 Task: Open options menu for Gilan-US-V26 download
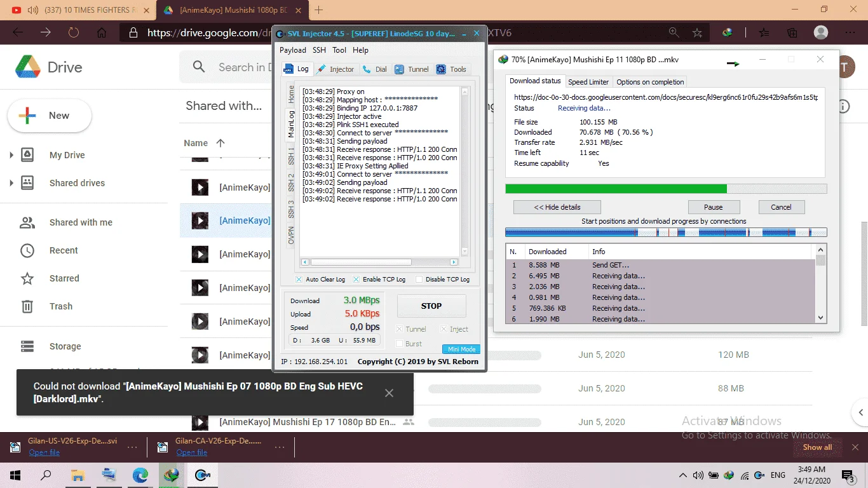pos(132,447)
